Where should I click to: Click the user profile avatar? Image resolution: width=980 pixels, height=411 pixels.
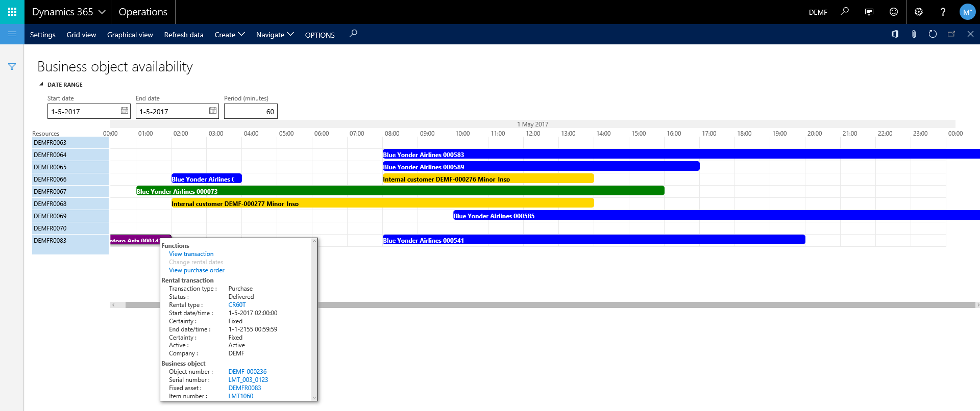[x=967, y=12]
